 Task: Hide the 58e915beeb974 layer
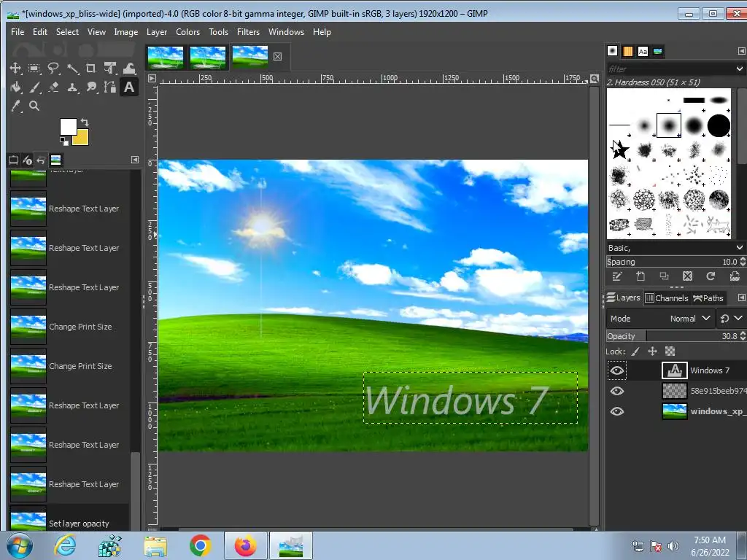(617, 391)
